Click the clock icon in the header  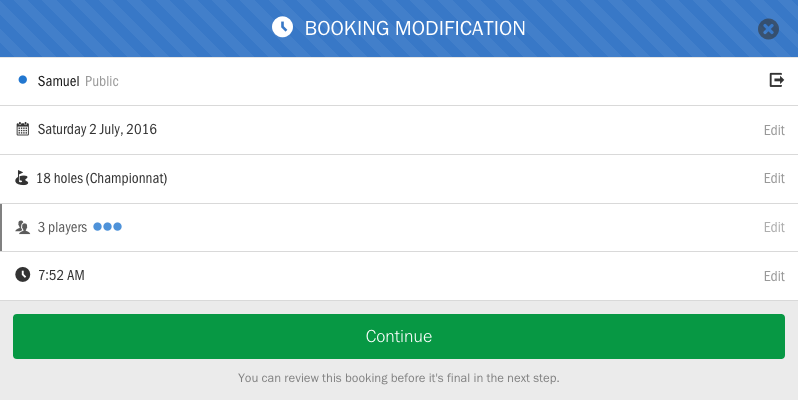[x=283, y=28]
